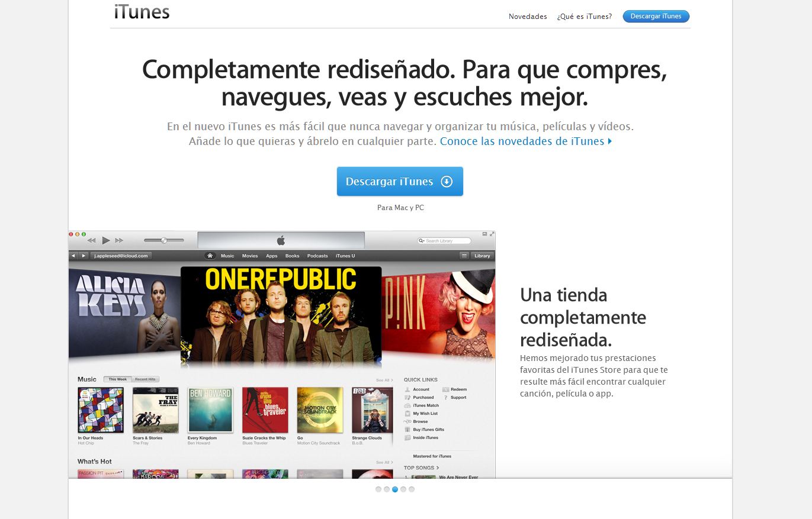Click the Purchased icon in Quick Links

point(407,397)
